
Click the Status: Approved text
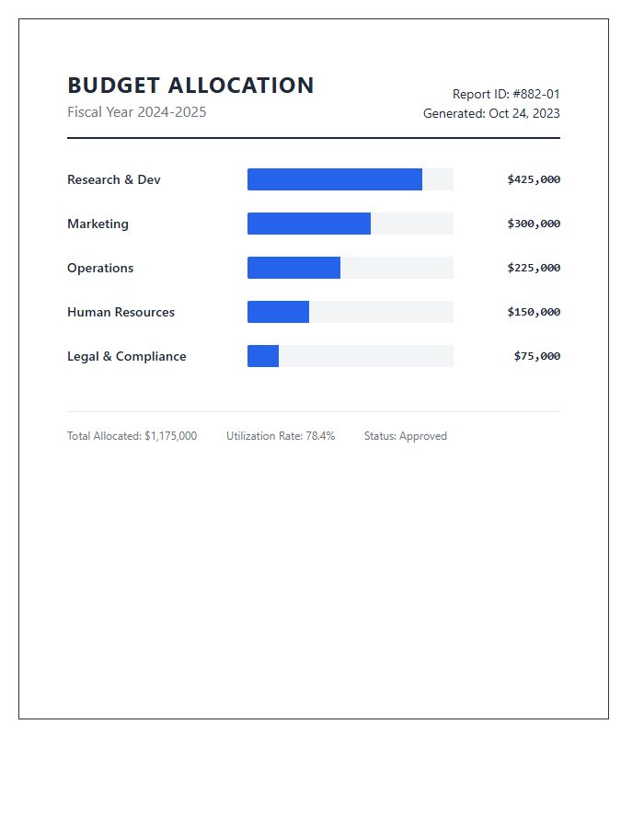[406, 436]
